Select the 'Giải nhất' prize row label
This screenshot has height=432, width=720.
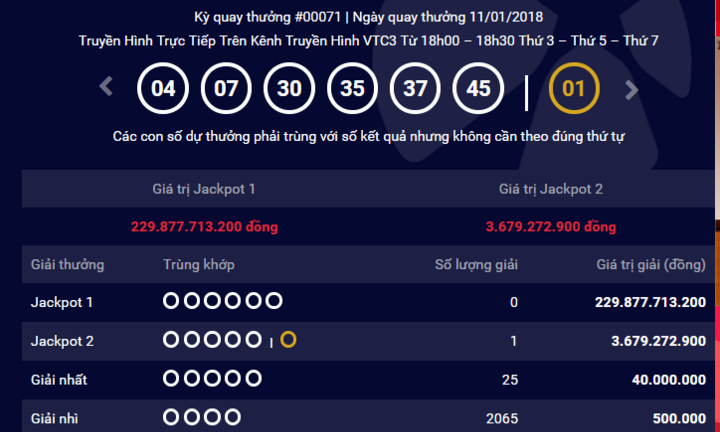(x=61, y=379)
